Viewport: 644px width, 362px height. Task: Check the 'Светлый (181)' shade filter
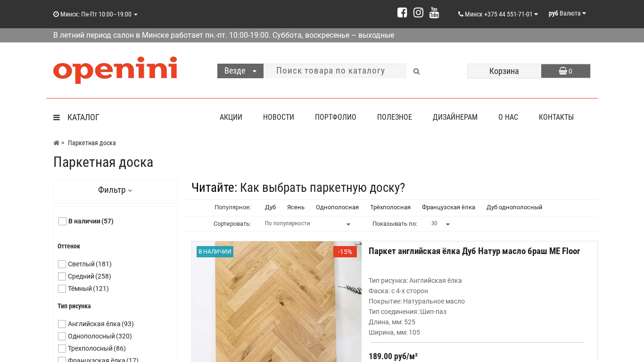click(x=62, y=264)
